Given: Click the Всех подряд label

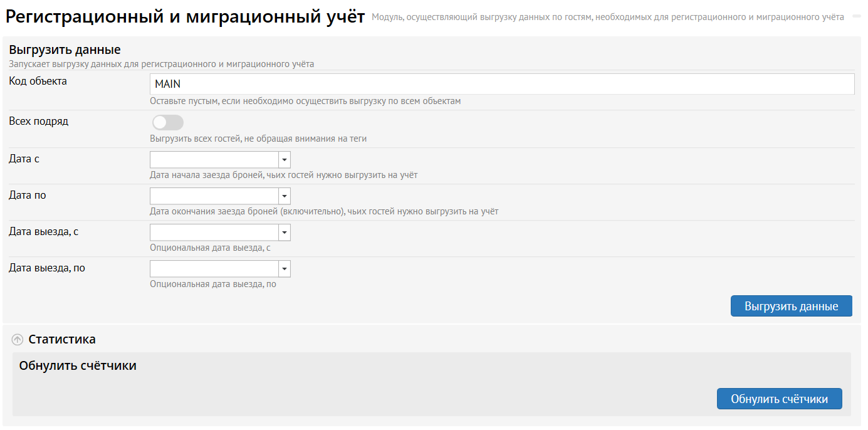Looking at the screenshot, I should tap(39, 122).
